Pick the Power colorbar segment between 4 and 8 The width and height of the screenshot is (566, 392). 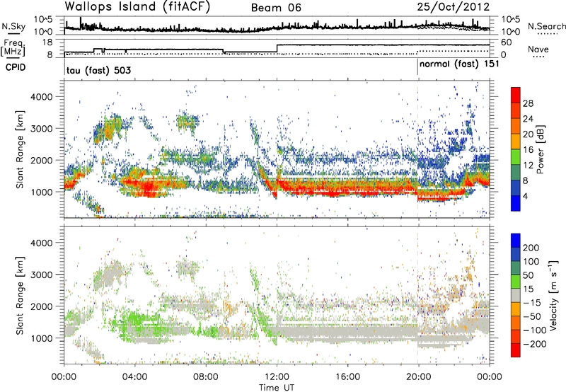(516, 188)
